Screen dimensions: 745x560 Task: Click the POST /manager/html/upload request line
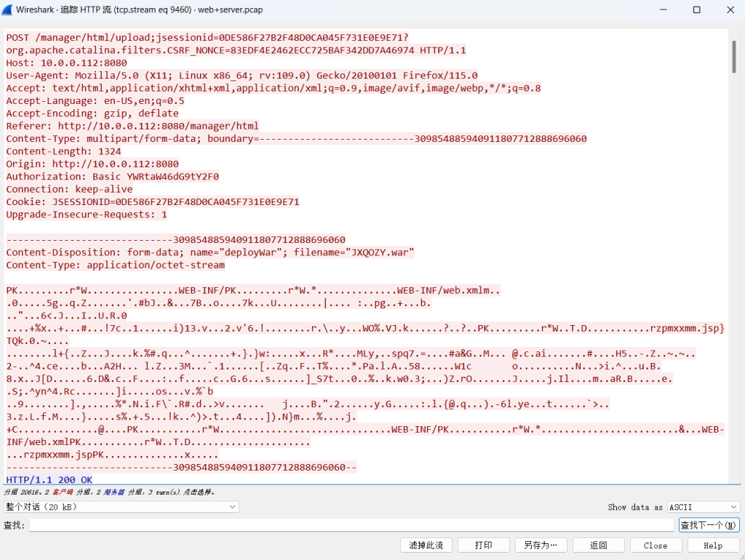(207, 38)
